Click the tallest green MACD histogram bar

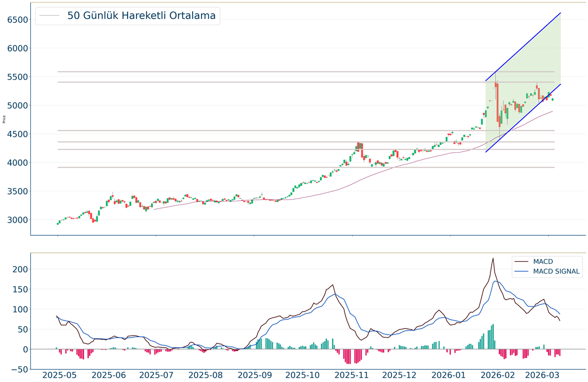point(493,337)
